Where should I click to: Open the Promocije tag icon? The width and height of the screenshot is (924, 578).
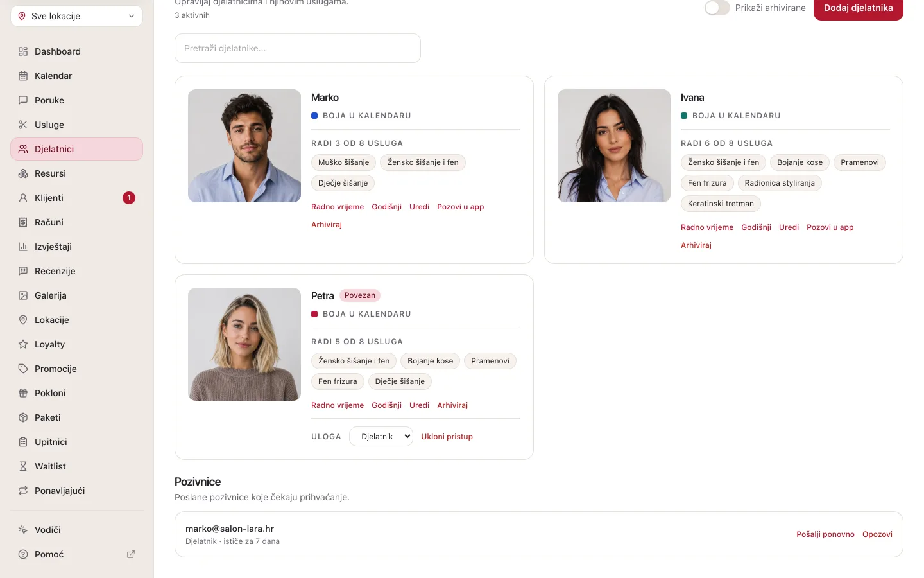(x=23, y=369)
